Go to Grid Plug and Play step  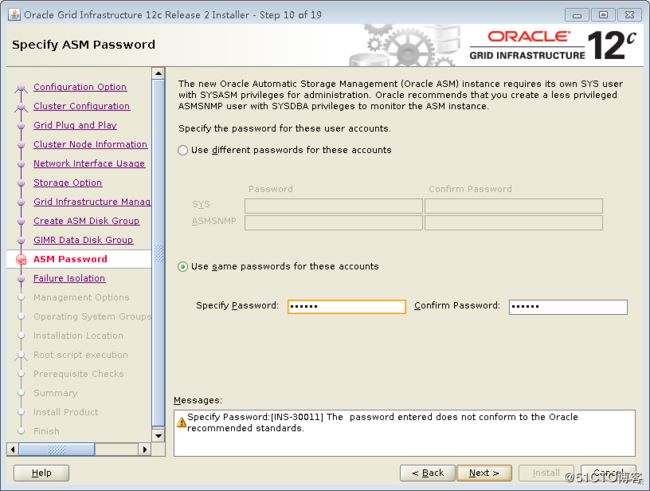pyautogui.click(x=75, y=125)
